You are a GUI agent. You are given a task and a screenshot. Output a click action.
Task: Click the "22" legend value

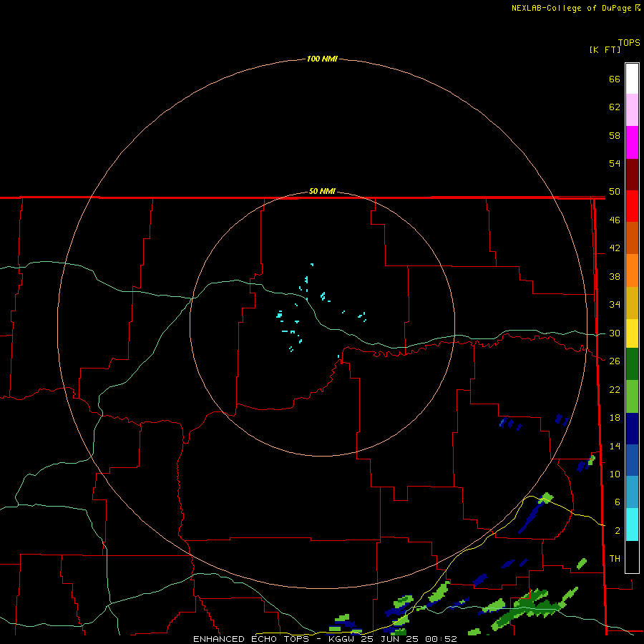point(615,390)
